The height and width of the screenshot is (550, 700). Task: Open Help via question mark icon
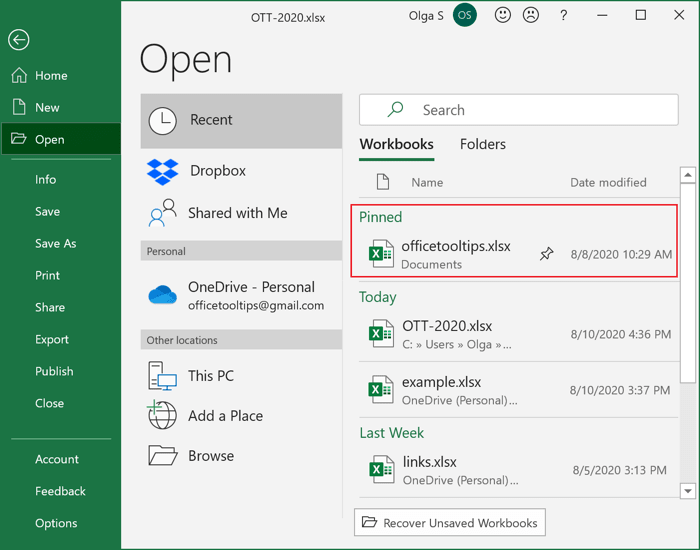pyautogui.click(x=563, y=16)
